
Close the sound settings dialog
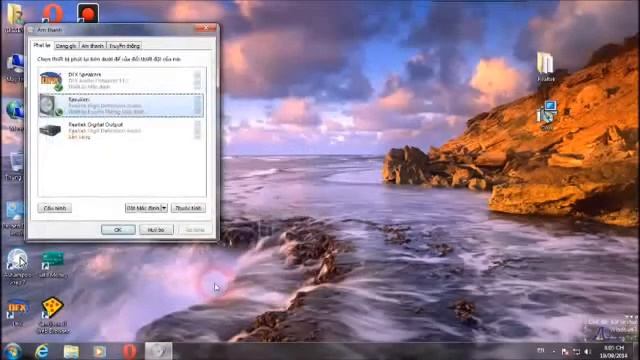coord(206,28)
